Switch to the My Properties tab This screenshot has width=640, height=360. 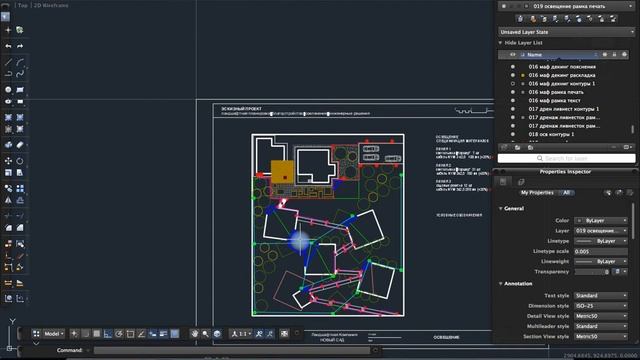537,193
